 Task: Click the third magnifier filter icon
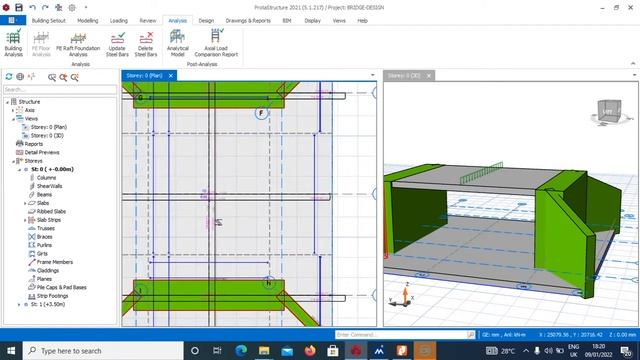pyautogui.click(x=75, y=77)
